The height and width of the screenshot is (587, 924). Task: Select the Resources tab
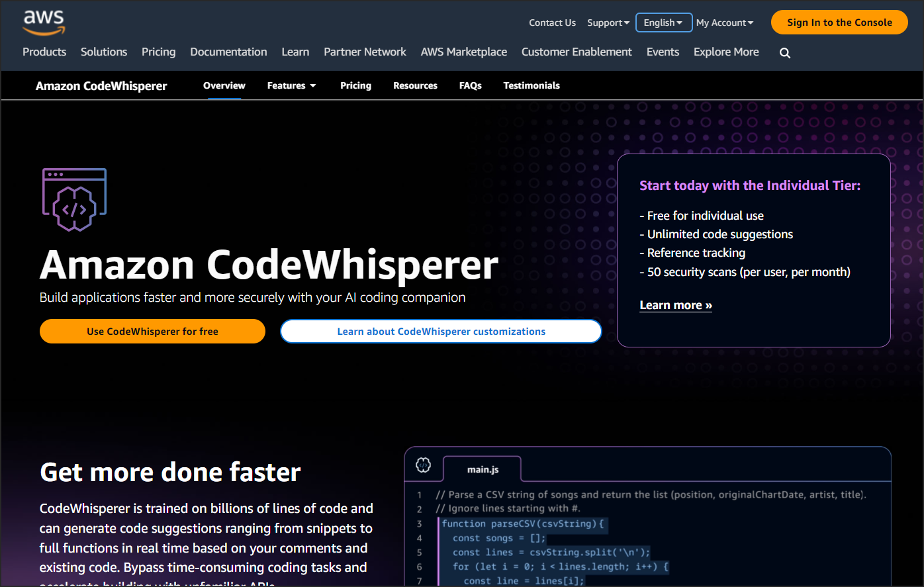tap(415, 85)
